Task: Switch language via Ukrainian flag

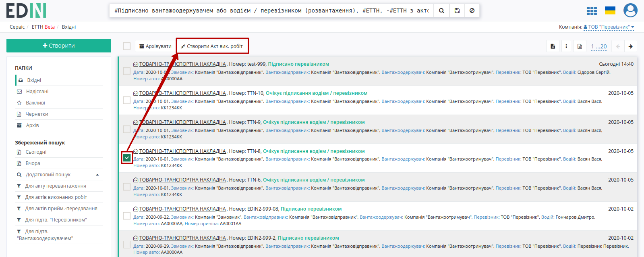Action: click(610, 10)
